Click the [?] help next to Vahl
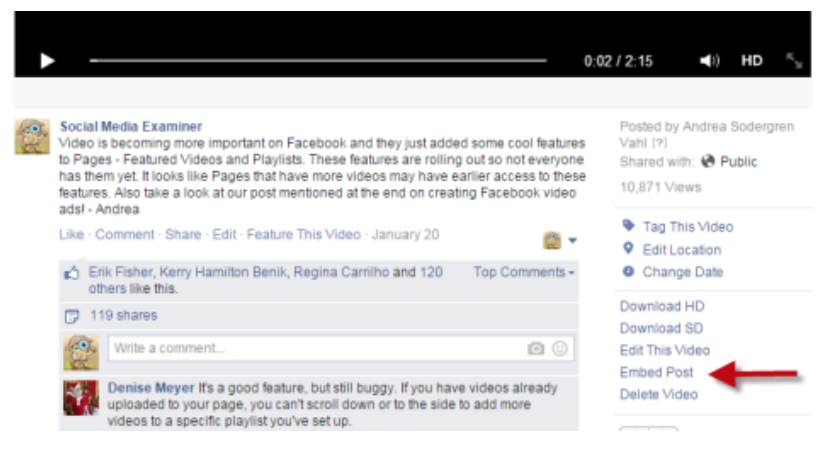 click(659, 143)
